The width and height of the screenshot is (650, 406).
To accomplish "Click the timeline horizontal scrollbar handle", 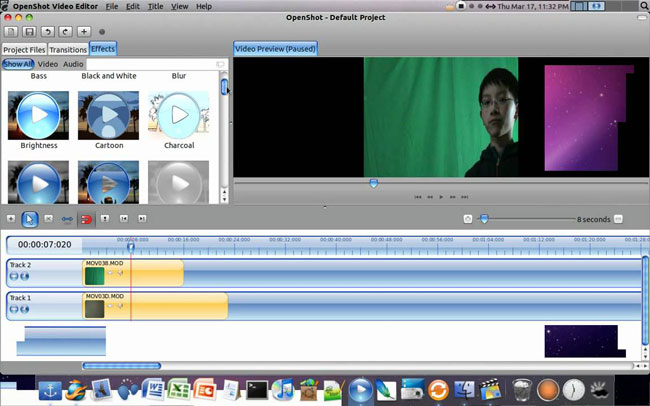I will (x=121, y=366).
